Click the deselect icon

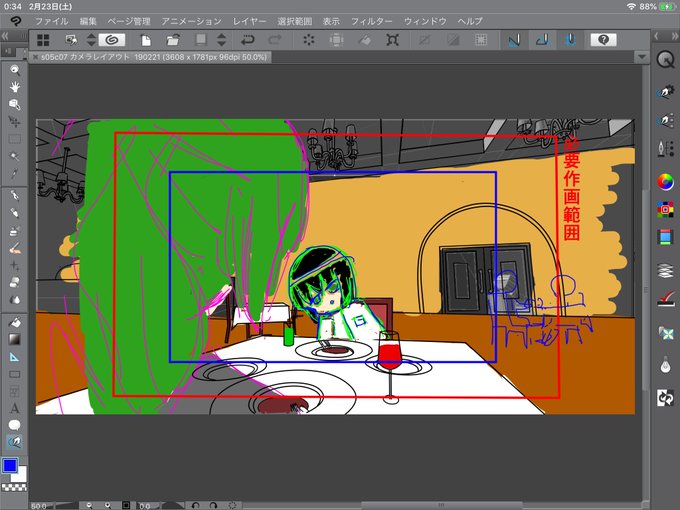[425, 40]
